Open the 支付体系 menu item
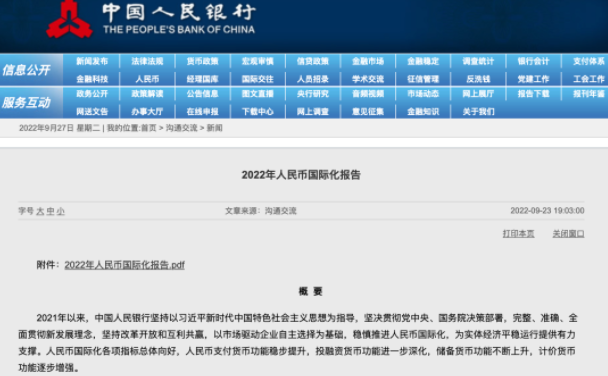Screen dimensions: 608x376 coord(589,61)
